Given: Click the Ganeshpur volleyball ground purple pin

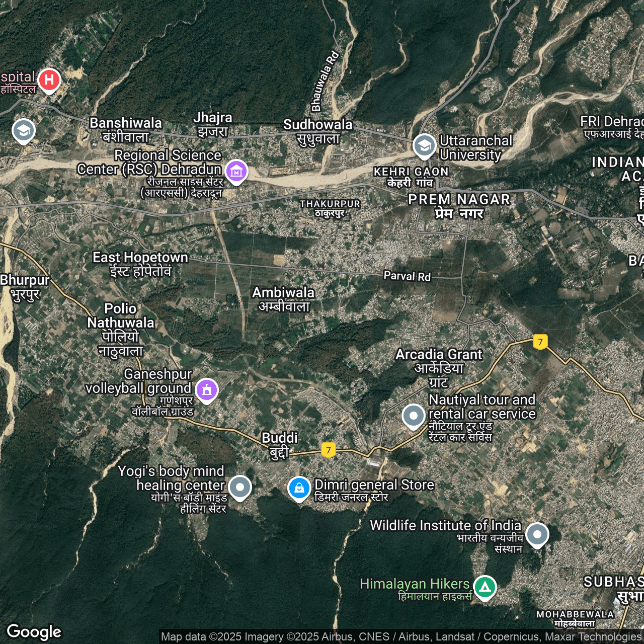Looking at the screenshot, I should (206, 390).
